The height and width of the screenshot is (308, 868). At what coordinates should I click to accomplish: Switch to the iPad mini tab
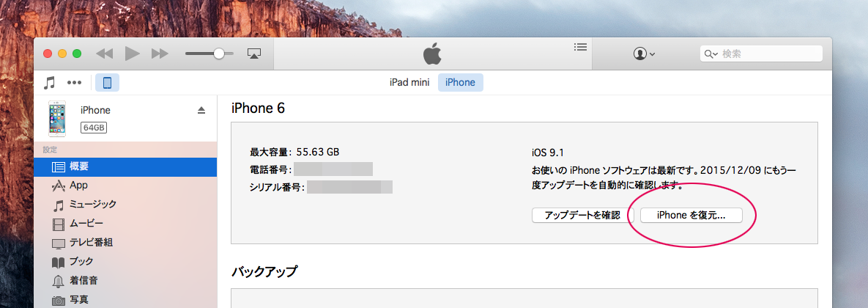[x=409, y=83]
